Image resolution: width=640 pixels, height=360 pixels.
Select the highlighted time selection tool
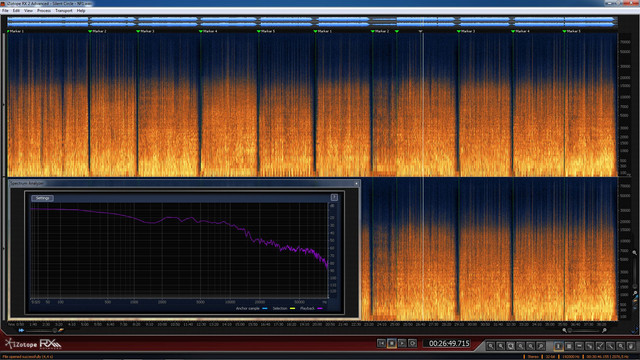point(558,346)
